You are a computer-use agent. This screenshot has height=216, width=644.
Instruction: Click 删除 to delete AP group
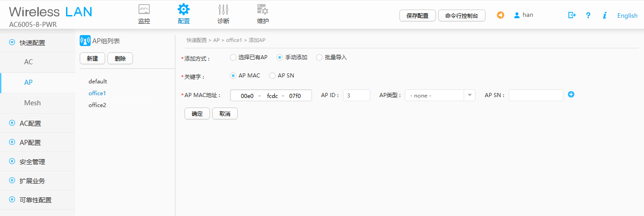120,58
